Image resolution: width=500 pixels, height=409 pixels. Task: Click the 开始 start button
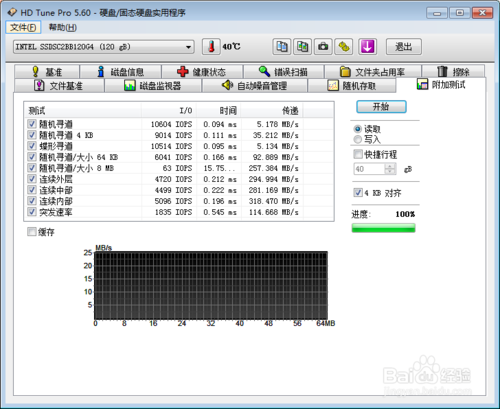coord(381,107)
